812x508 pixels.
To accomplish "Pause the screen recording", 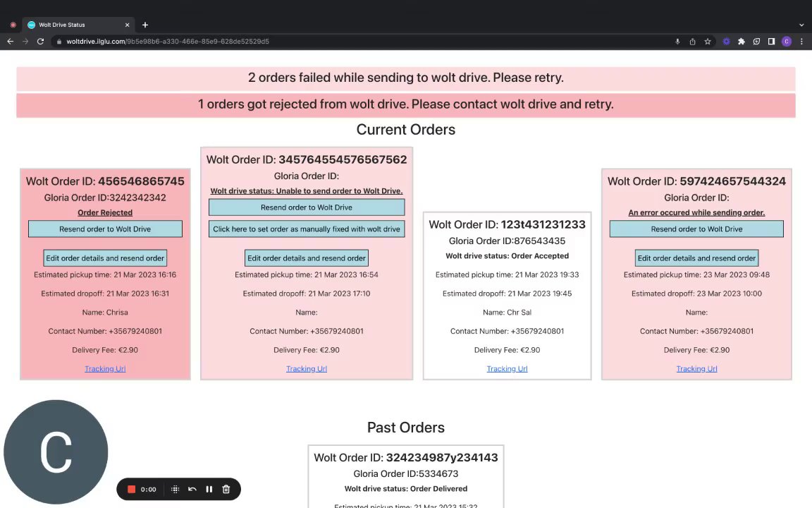I will (x=209, y=490).
